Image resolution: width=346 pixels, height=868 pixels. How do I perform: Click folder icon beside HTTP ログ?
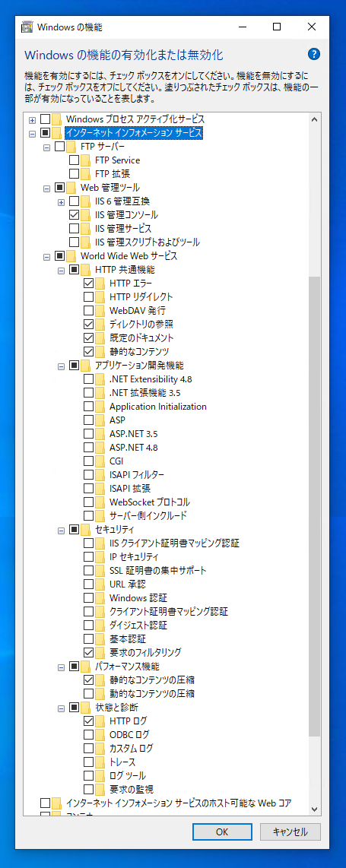[x=100, y=721]
